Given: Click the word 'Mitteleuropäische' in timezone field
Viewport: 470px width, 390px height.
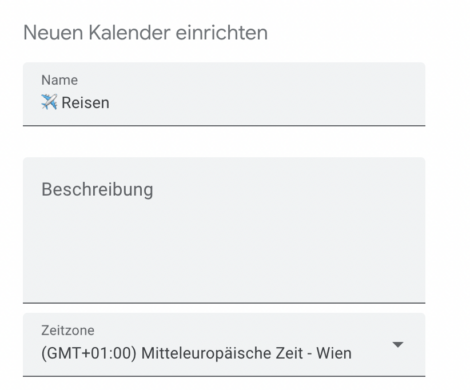Looking at the screenshot, I should tap(206, 354).
